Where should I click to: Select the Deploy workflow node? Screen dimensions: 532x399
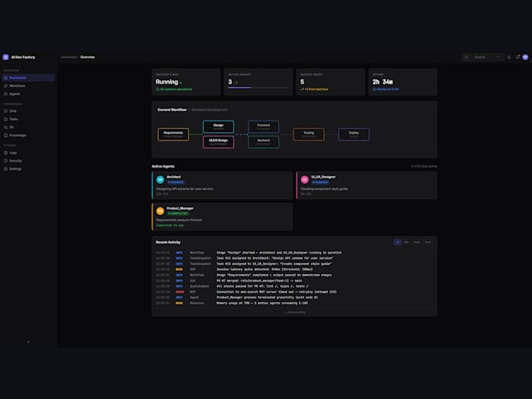pyautogui.click(x=354, y=135)
